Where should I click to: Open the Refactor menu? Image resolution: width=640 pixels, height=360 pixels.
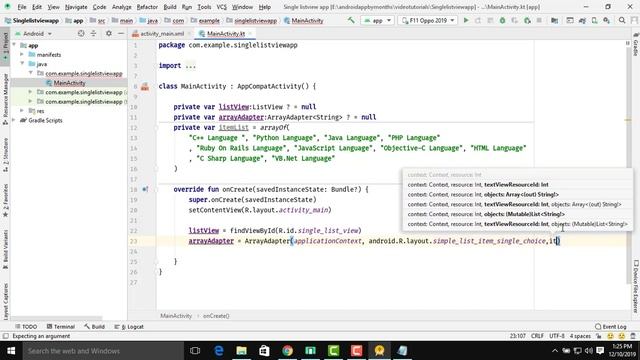pos(147,7)
